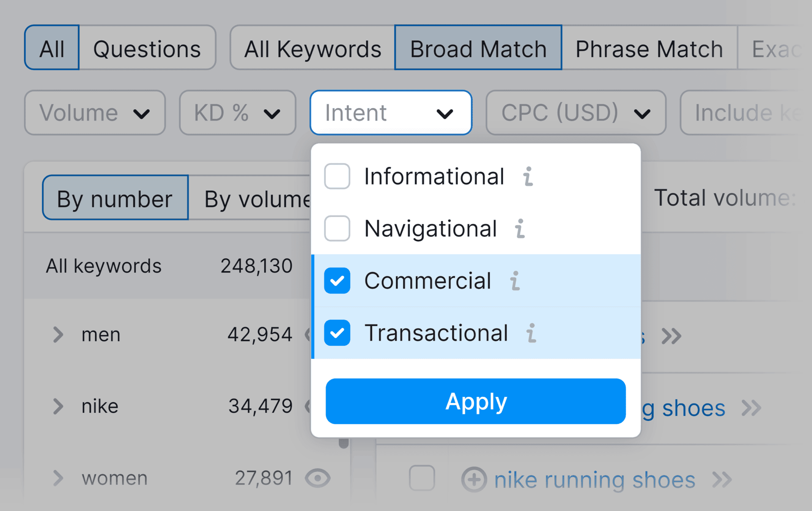The width and height of the screenshot is (812, 511).
Task: Click the eye icon on the women row
Action: click(x=317, y=478)
